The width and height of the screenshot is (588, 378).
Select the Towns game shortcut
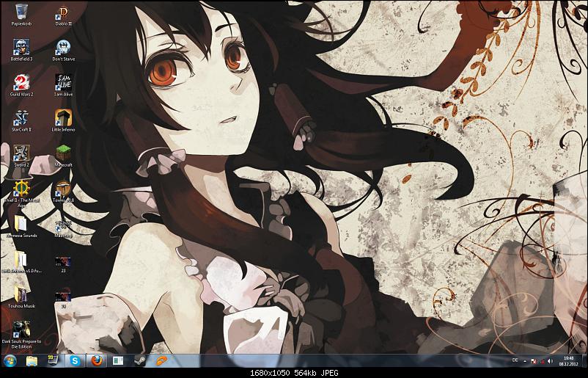(x=63, y=191)
